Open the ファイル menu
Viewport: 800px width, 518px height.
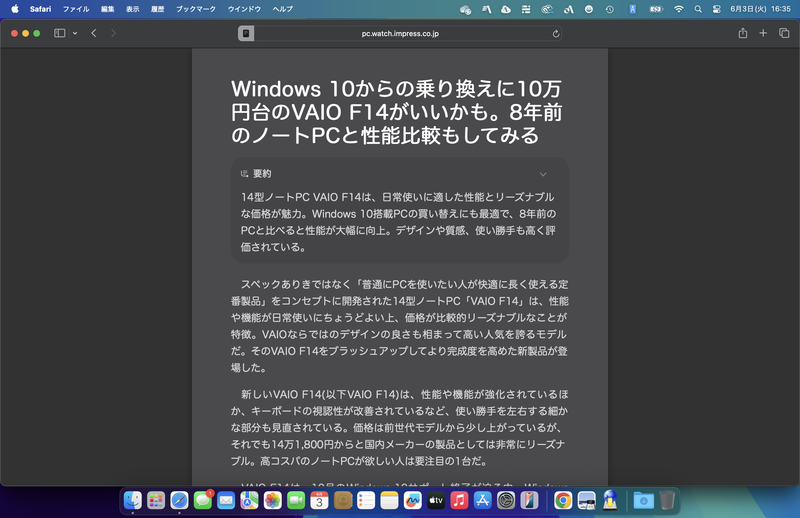coord(76,9)
